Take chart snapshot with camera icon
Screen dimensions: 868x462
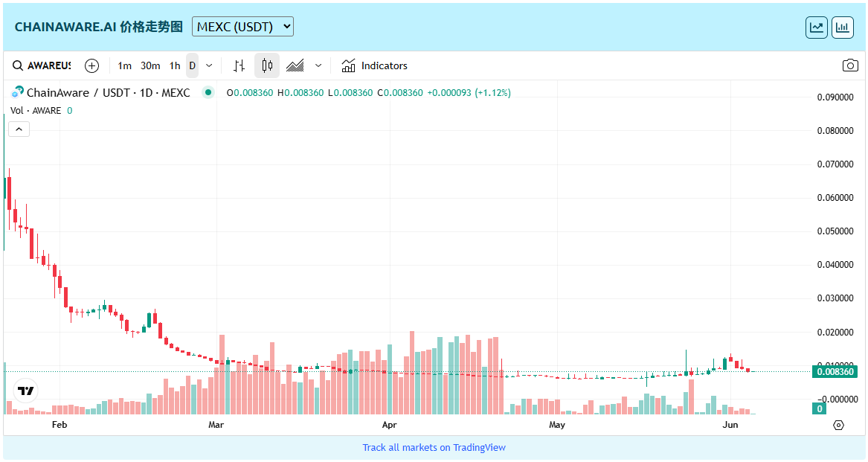click(x=850, y=66)
